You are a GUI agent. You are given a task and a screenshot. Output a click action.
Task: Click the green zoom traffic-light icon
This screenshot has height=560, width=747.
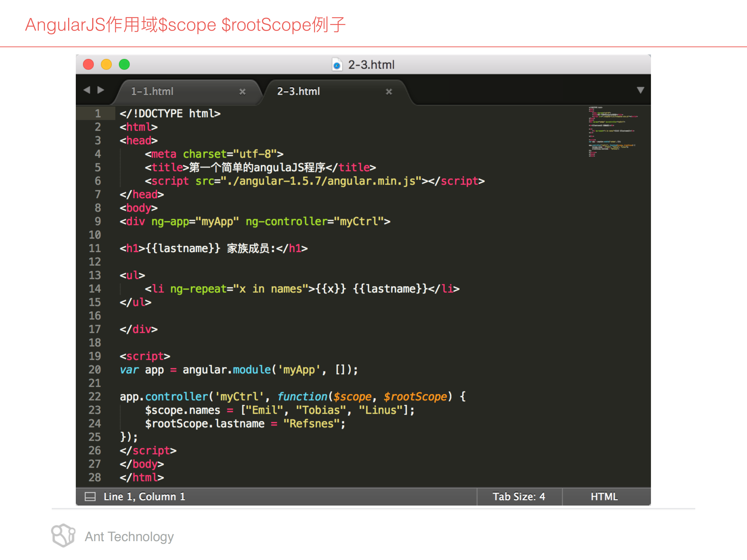point(124,64)
